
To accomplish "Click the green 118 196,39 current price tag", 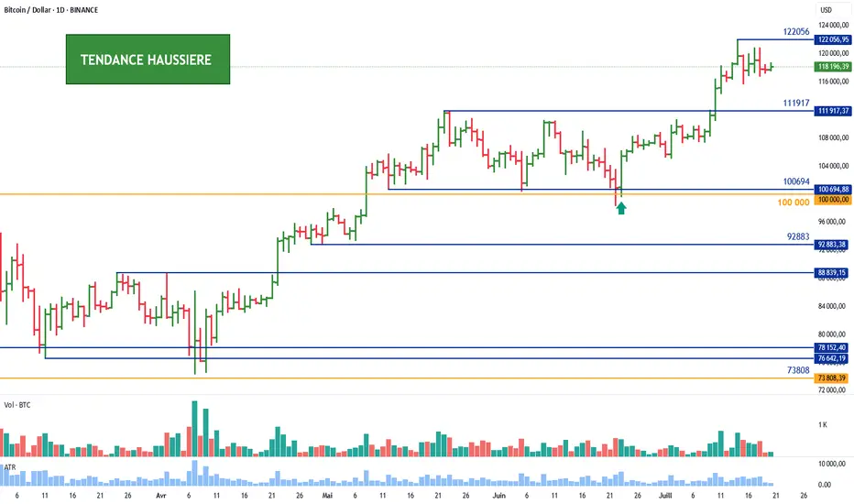I will (x=834, y=67).
